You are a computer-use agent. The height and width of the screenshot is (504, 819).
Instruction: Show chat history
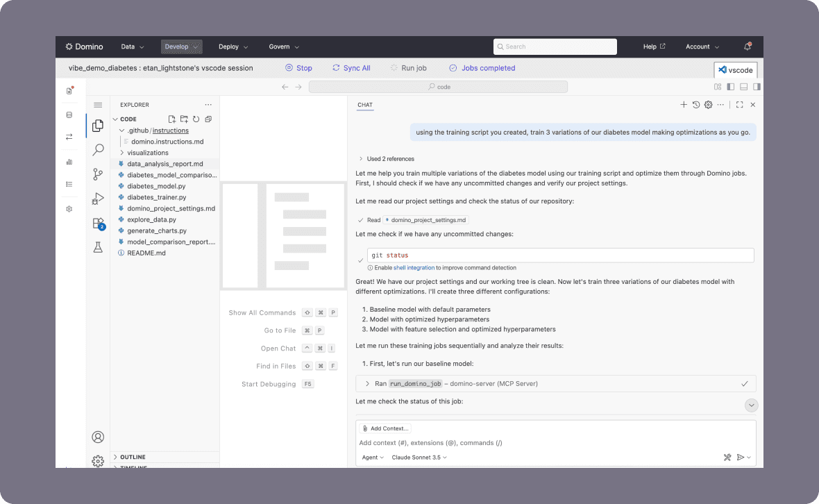point(696,105)
